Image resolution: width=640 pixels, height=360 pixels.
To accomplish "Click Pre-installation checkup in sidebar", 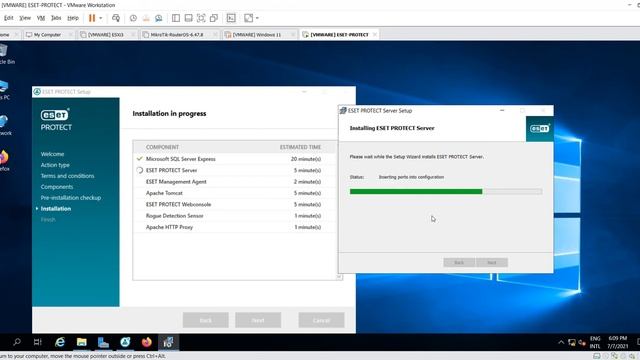I will tap(71, 198).
